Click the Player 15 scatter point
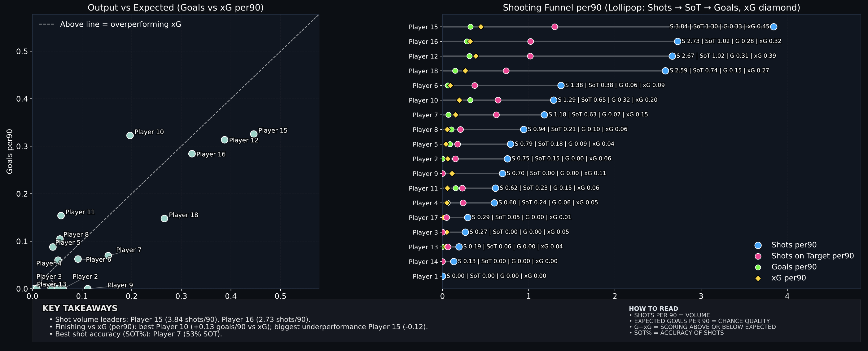This screenshot has height=351, width=868. pos(254,134)
